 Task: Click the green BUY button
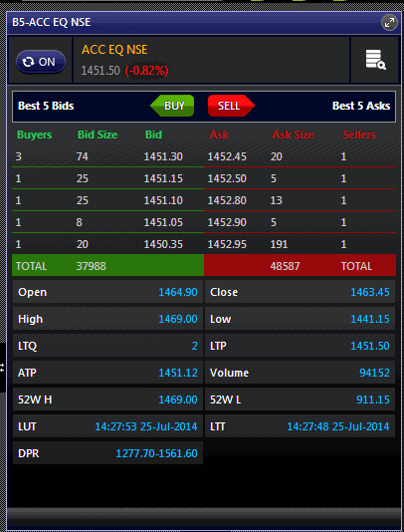[x=172, y=106]
